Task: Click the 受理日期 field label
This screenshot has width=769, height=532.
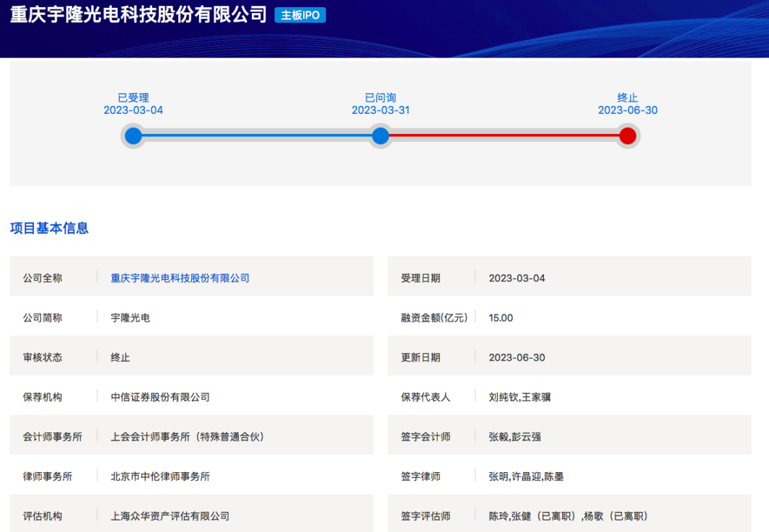Action: click(421, 278)
